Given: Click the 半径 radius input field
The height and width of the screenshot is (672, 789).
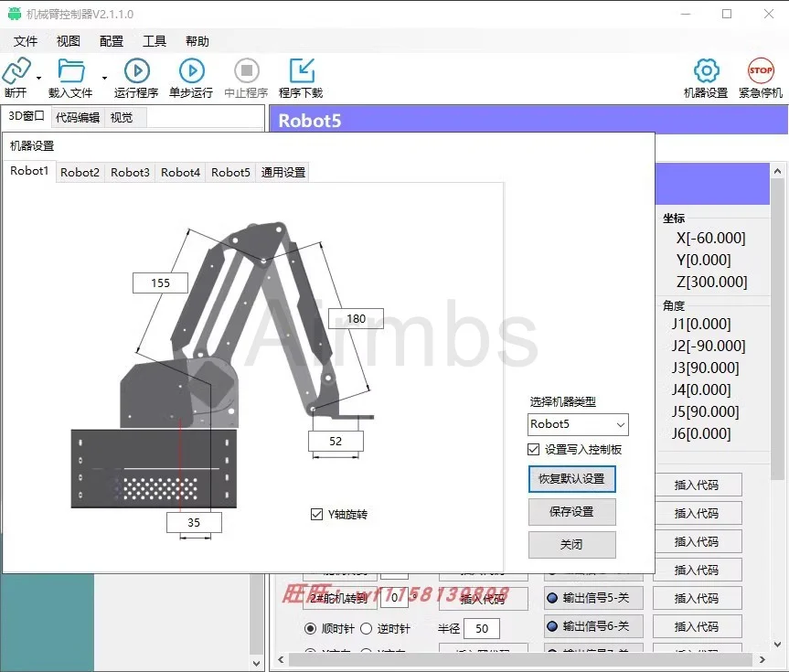Looking at the screenshot, I should [x=482, y=628].
